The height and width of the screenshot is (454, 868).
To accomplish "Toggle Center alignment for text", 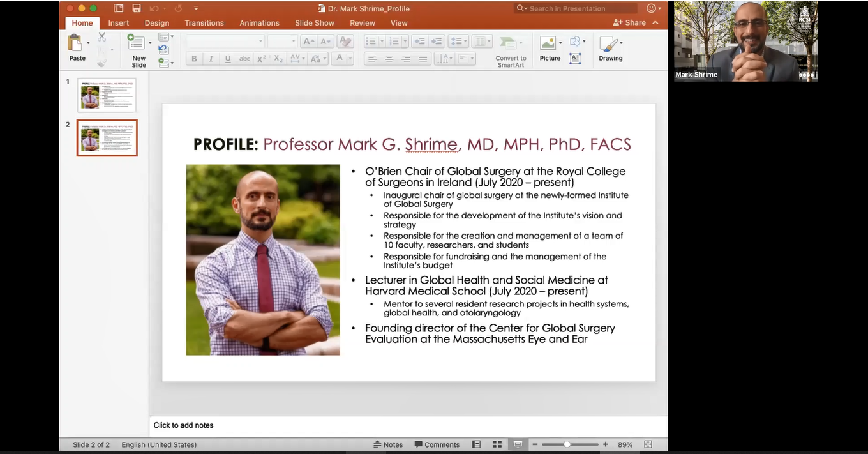I will (389, 59).
